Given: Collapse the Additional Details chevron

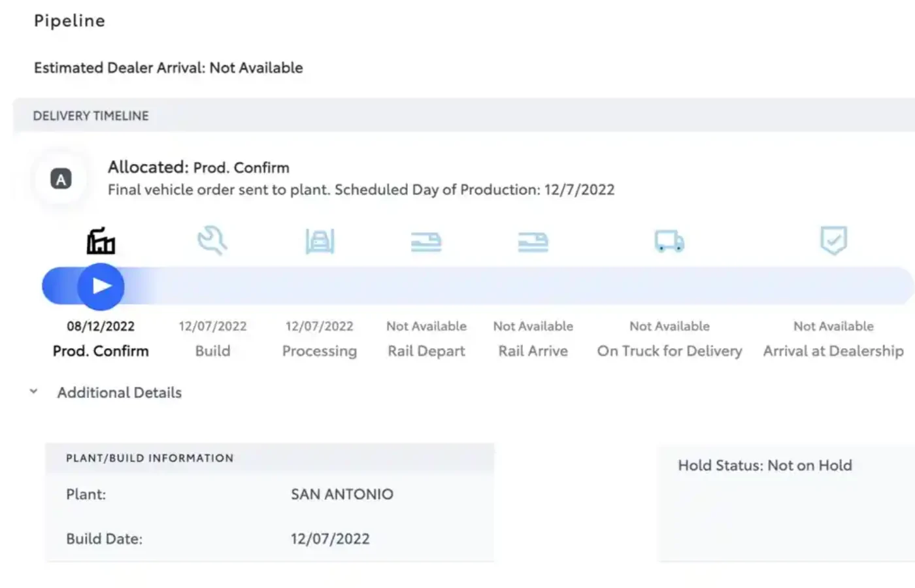Looking at the screenshot, I should pyautogui.click(x=33, y=391).
